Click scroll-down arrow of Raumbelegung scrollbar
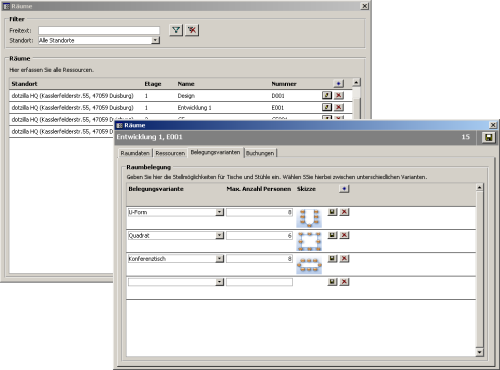 [479, 352]
